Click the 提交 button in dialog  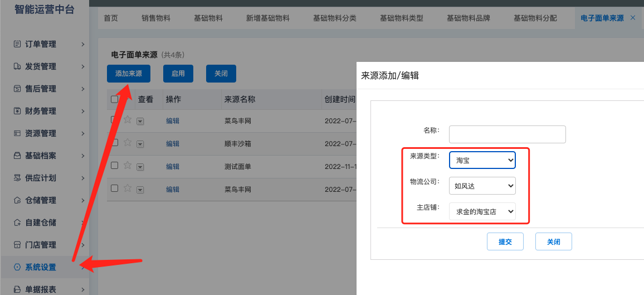click(505, 241)
